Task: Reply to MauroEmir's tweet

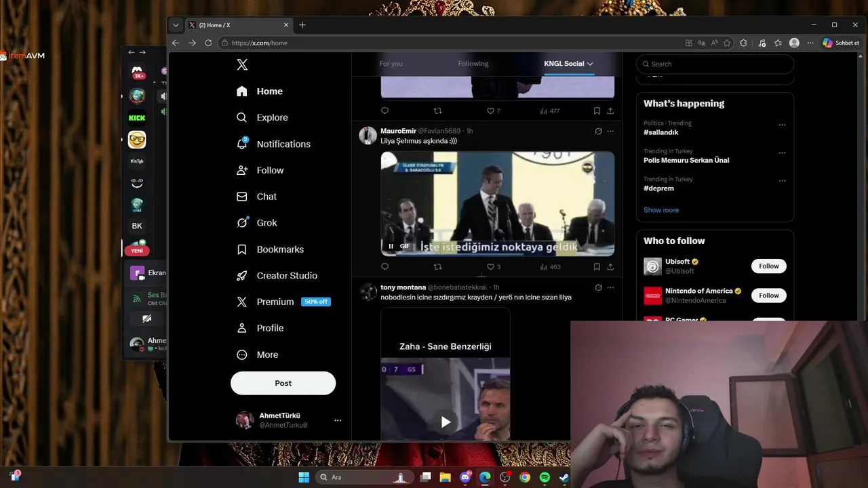Action: pyautogui.click(x=385, y=267)
